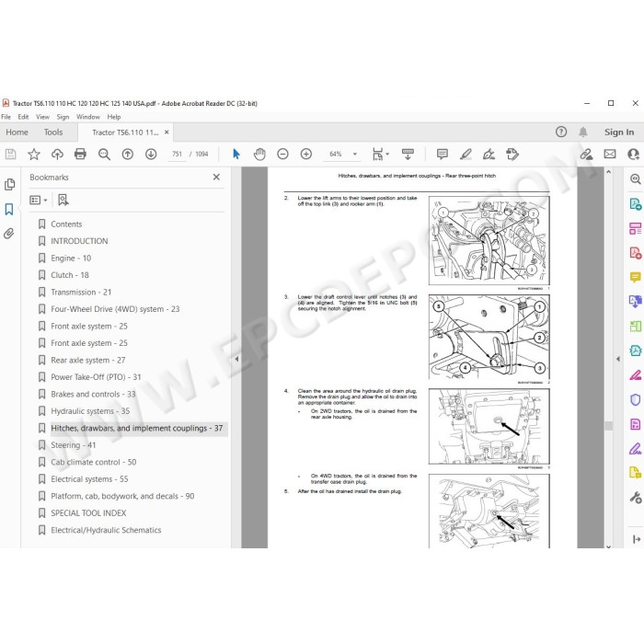The width and height of the screenshot is (644, 644).
Task: Open Power Take-Off (PTO) - 31 bookmark
Action: pos(96,377)
